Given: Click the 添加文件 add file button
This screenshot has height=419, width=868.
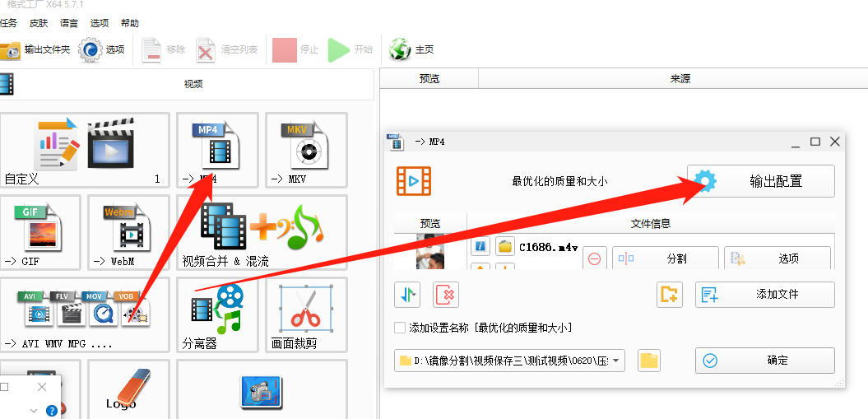Looking at the screenshot, I should (765, 295).
